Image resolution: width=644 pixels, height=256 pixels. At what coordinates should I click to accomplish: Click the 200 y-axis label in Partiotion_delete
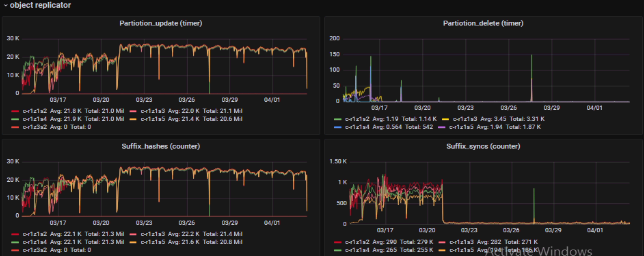pos(334,38)
